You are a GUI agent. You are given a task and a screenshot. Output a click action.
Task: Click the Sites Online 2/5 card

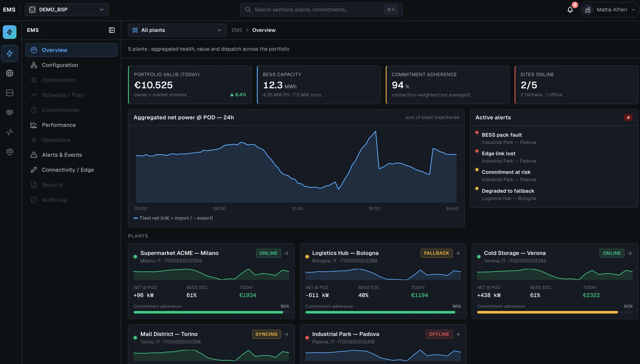[576, 85]
